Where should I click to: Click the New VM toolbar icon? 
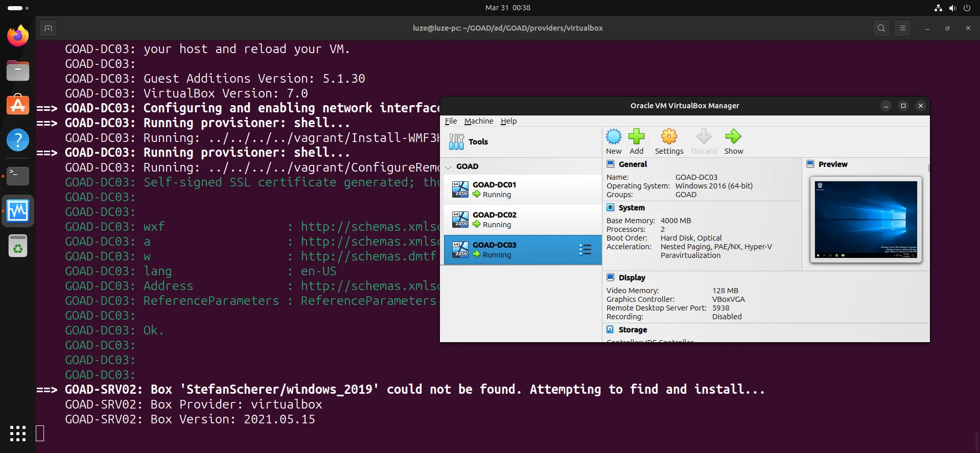613,137
